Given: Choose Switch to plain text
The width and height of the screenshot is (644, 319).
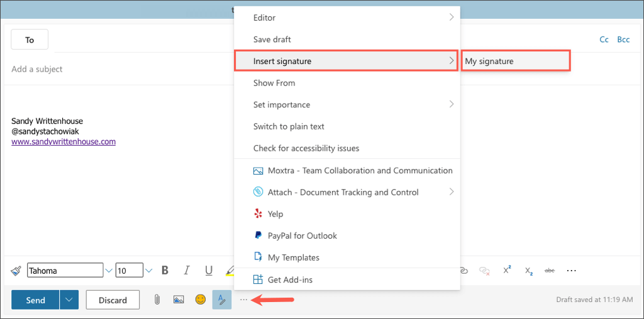Looking at the screenshot, I should (289, 126).
